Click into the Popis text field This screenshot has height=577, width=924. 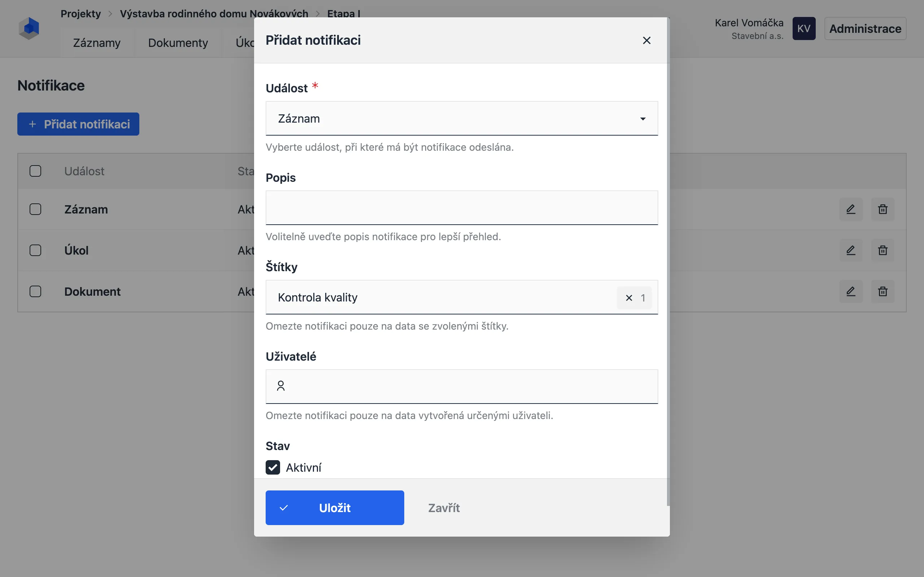click(462, 208)
